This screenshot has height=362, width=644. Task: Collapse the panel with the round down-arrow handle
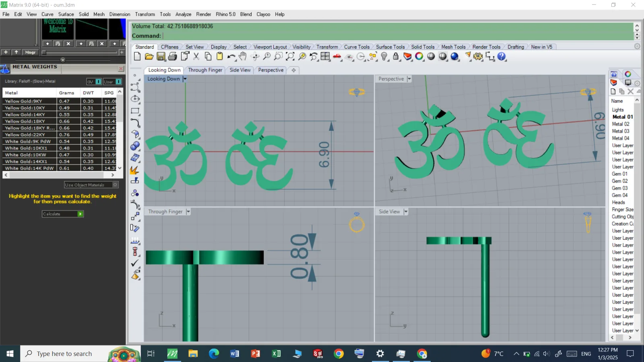click(63, 60)
